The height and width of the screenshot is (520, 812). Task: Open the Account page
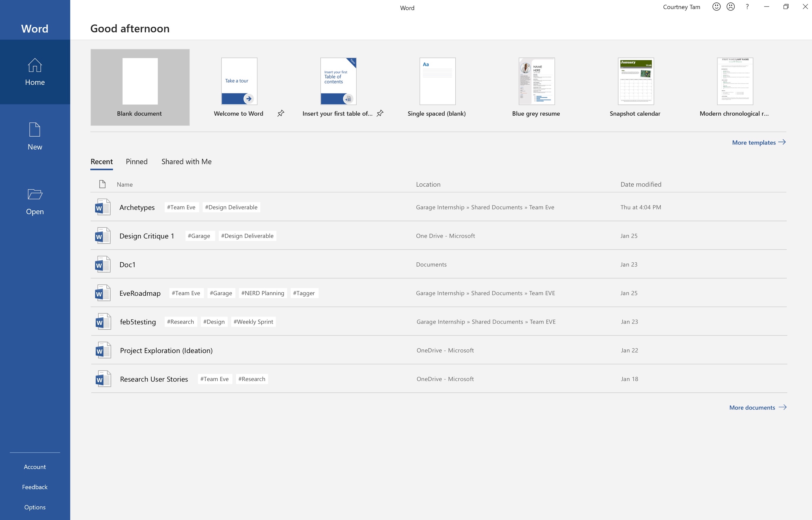click(35, 467)
